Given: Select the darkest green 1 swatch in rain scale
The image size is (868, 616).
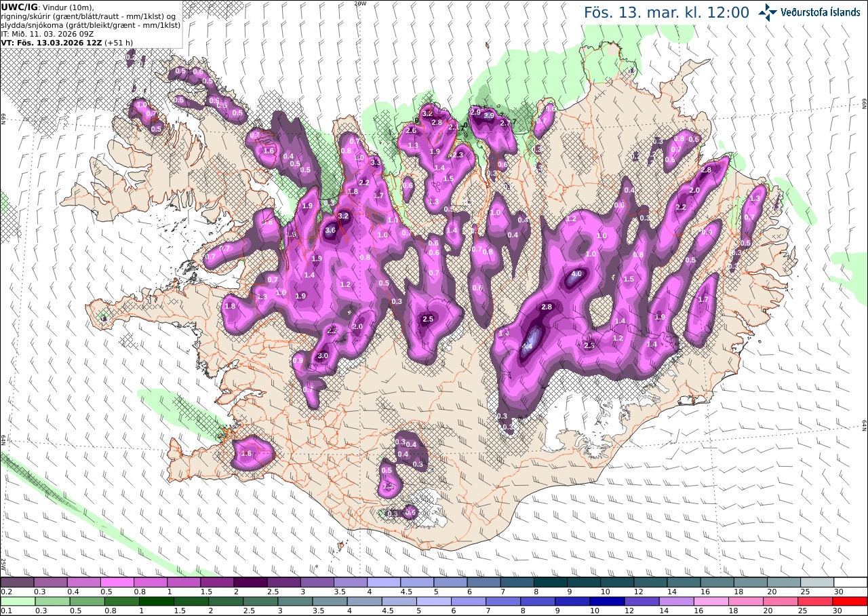Looking at the screenshot, I should click(x=156, y=601).
